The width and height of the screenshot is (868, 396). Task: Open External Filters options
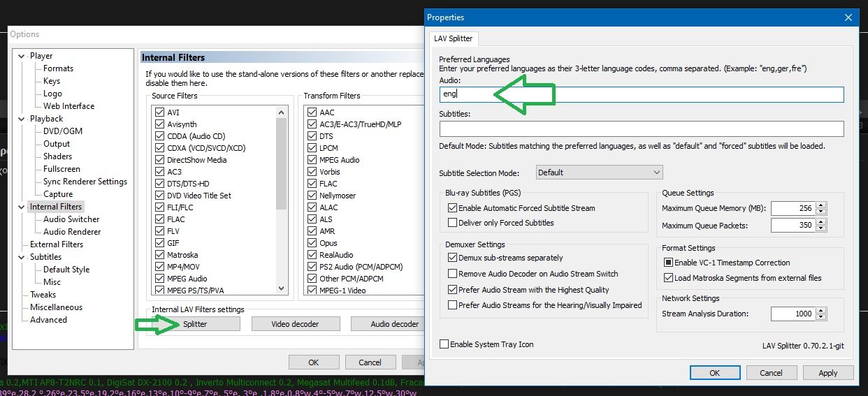[57, 244]
